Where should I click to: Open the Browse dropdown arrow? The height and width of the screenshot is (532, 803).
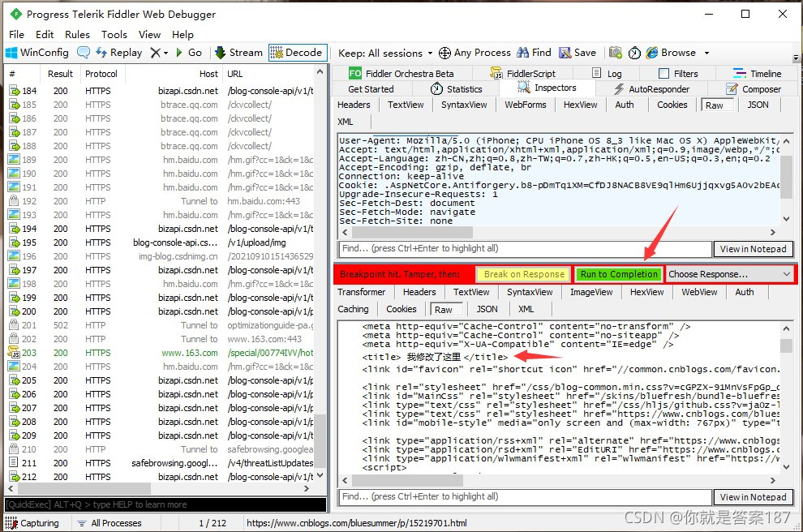[x=706, y=54]
